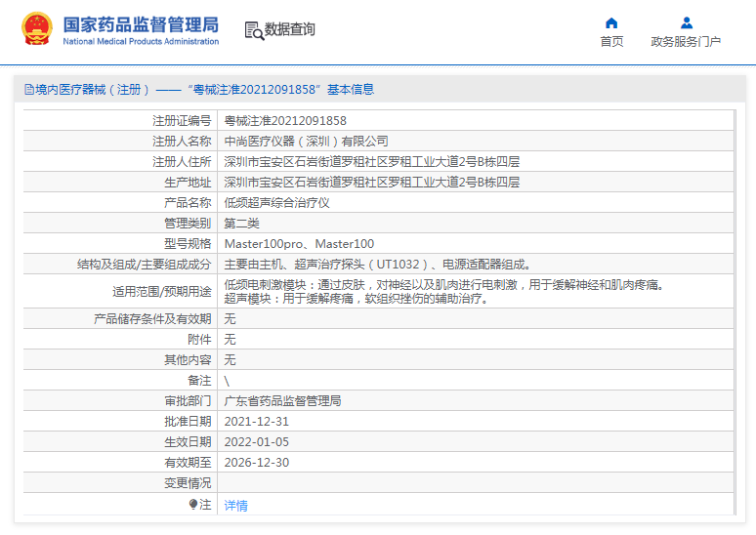Open 政务服务门户 portal link

click(686, 42)
